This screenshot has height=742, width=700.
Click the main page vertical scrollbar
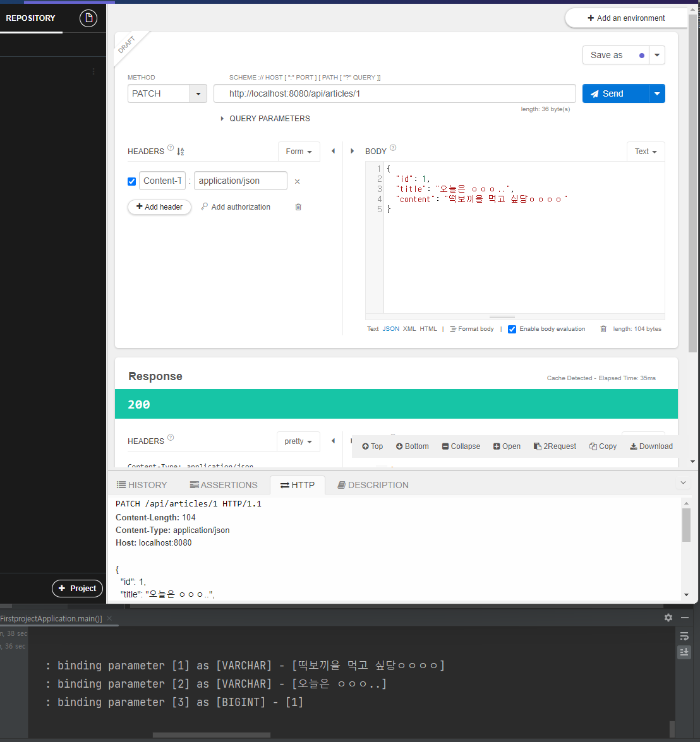pos(693,184)
